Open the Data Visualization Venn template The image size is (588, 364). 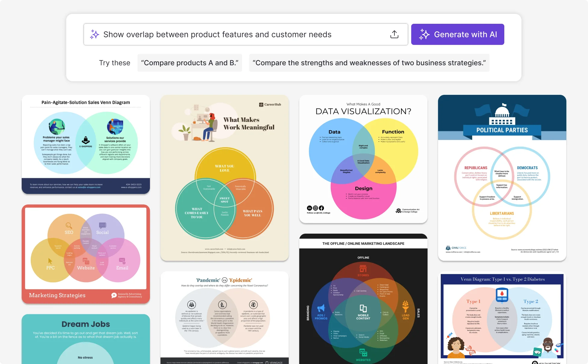click(363, 159)
